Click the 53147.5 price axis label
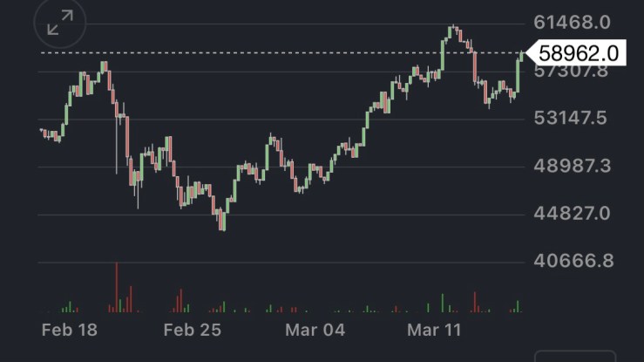This screenshot has height=362, width=644. pos(573,118)
